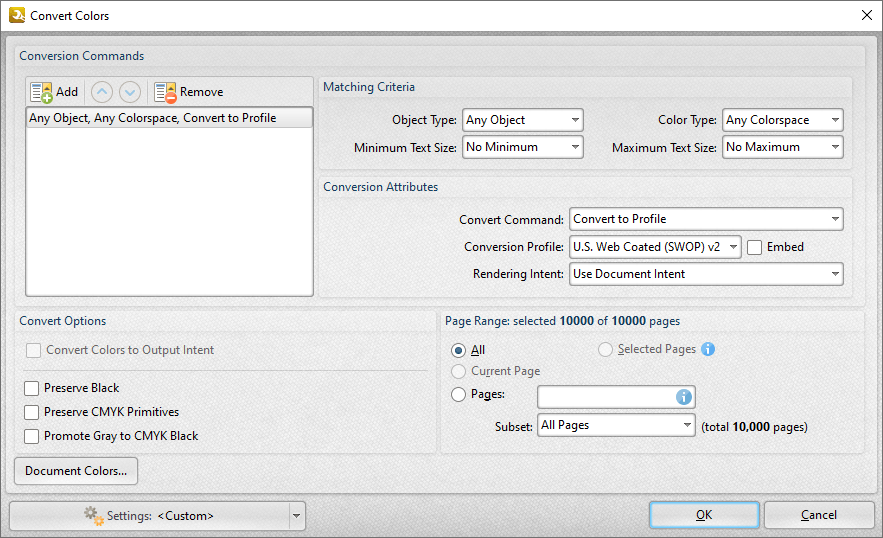Open the Document Colors dialog
The height and width of the screenshot is (538, 883).
pyautogui.click(x=76, y=471)
